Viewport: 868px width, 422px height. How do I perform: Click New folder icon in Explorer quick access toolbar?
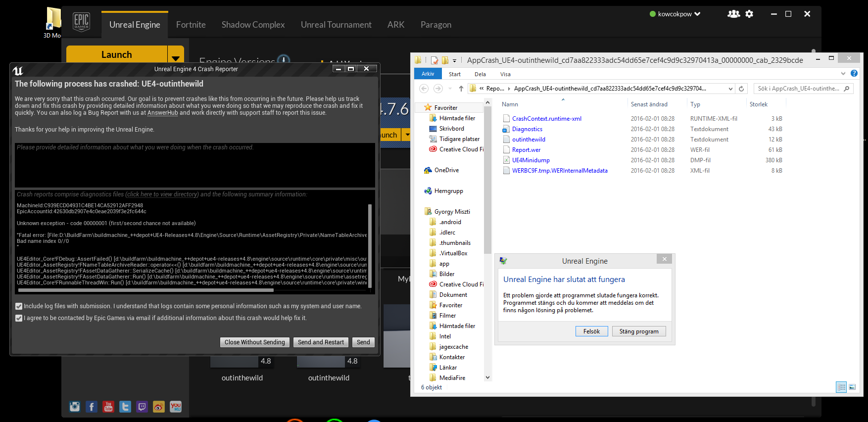point(445,60)
